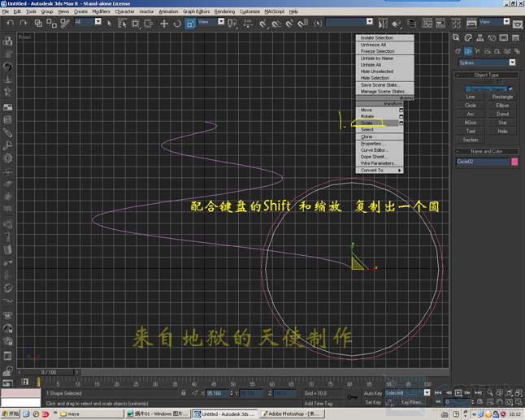Select the Cameras category icon
This screenshot has width=525, height=420.
[x=488, y=51]
